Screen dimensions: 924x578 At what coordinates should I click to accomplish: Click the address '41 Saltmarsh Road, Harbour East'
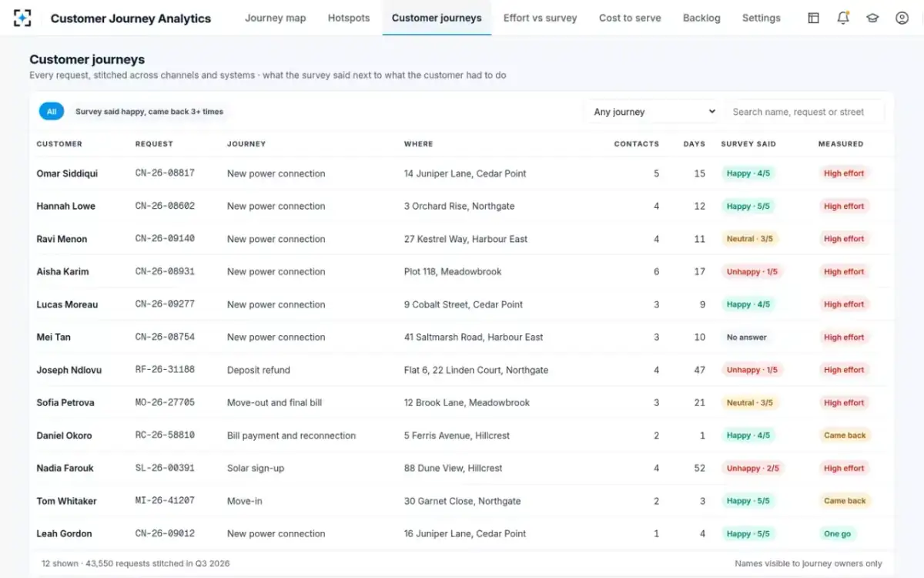pos(474,337)
